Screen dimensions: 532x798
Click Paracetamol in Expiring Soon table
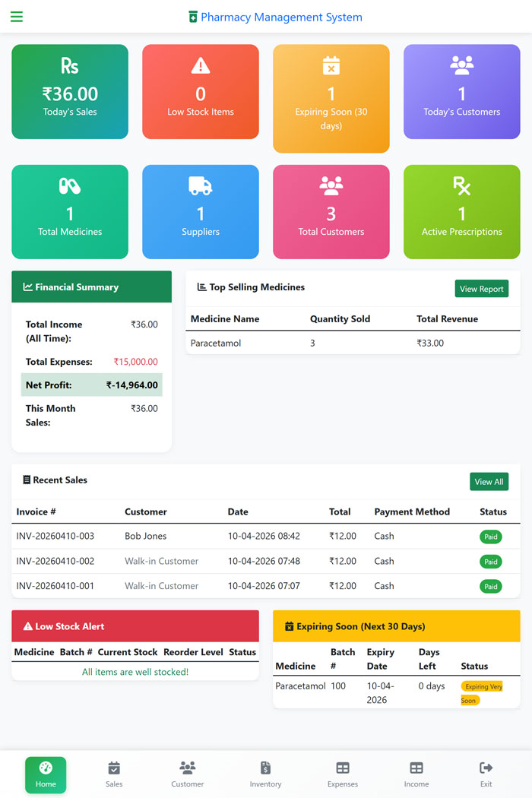(300, 686)
